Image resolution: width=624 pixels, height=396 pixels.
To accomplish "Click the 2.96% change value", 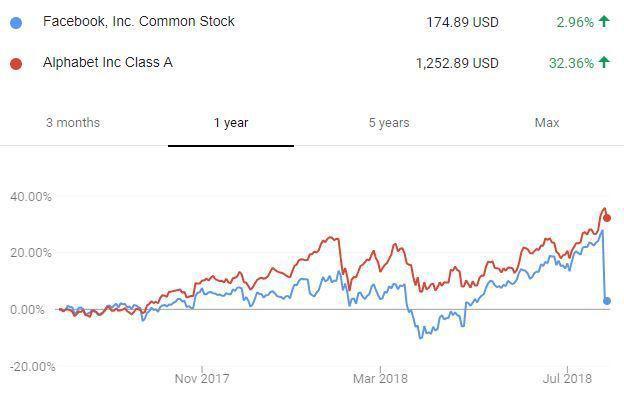I will (x=575, y=22).
